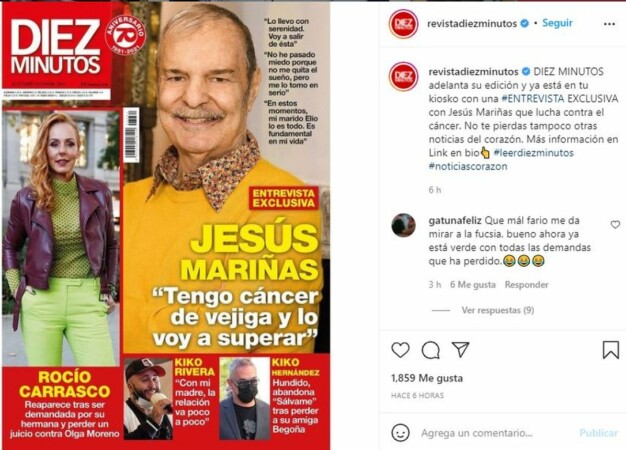Open emoji picker smiley icon
The width and height of the screenshot is (626, 450).
[400, 433]
